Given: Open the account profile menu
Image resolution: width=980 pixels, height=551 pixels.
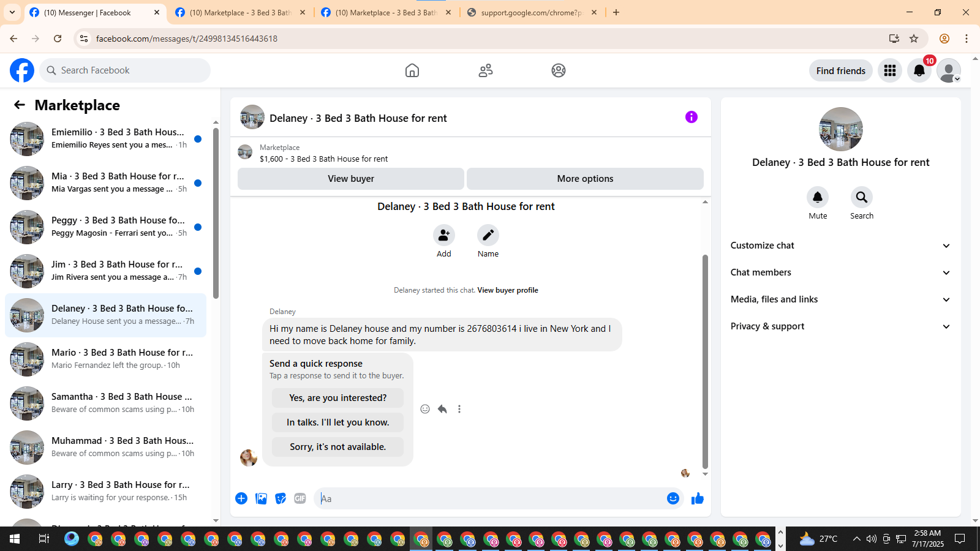Looking at the screenshot, I should point(949,70).
